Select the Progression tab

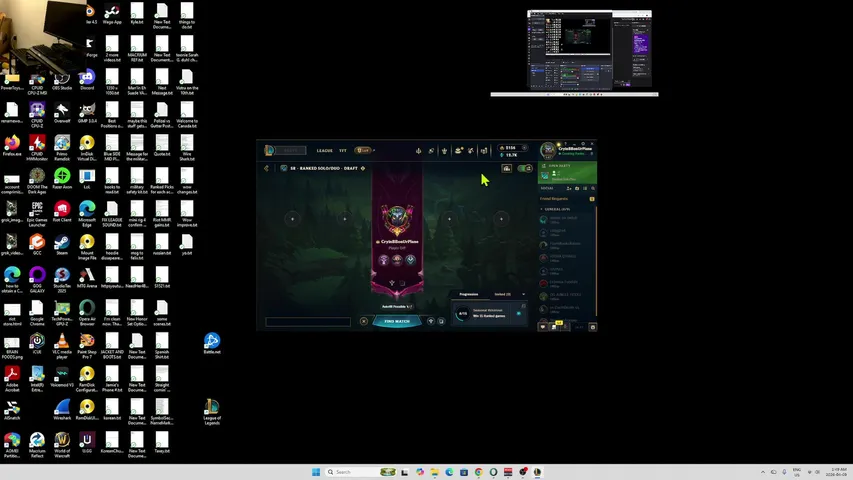469,294
